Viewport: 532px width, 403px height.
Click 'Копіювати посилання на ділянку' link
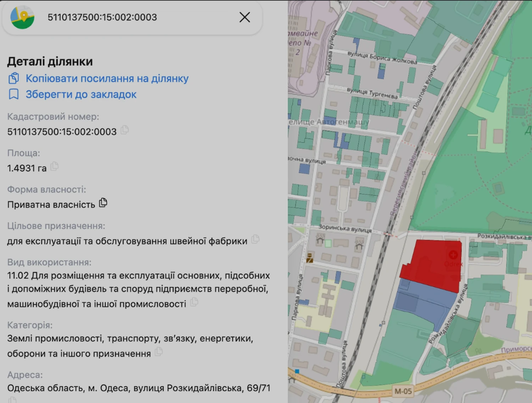pyautogui.click(x=107, y=78)
